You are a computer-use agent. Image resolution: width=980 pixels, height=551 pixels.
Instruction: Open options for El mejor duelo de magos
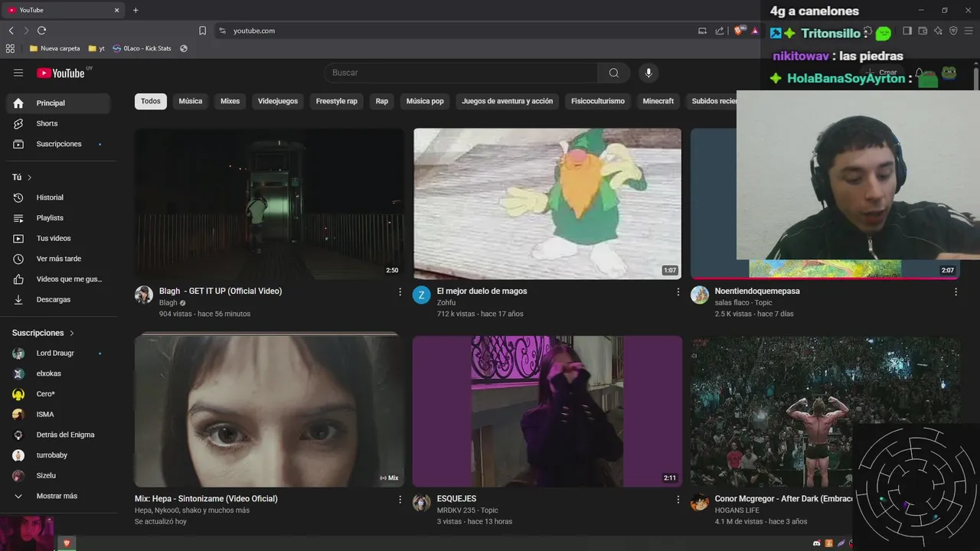pyautogui.click(x=678, y=292)
